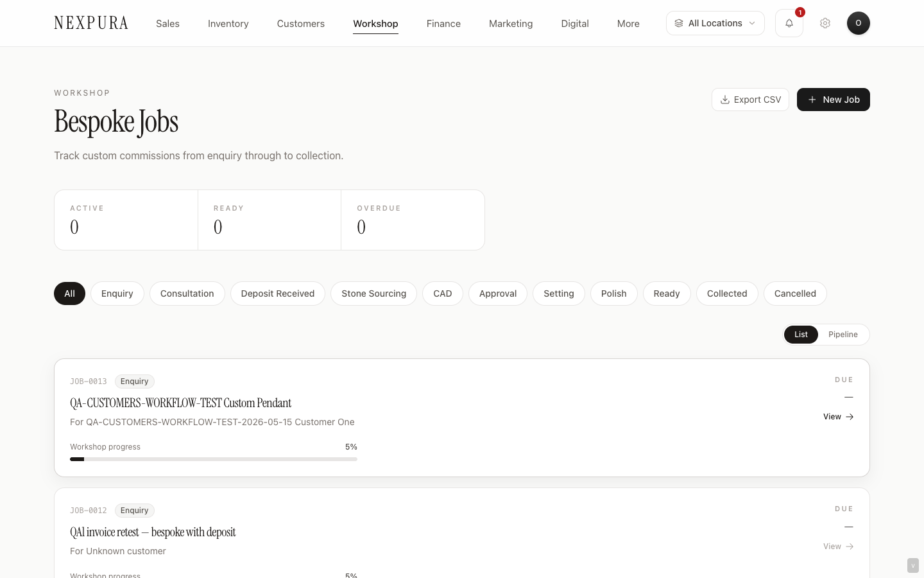
Task: Click the JOB-0013 workshop progress bar
Action: 214,459
